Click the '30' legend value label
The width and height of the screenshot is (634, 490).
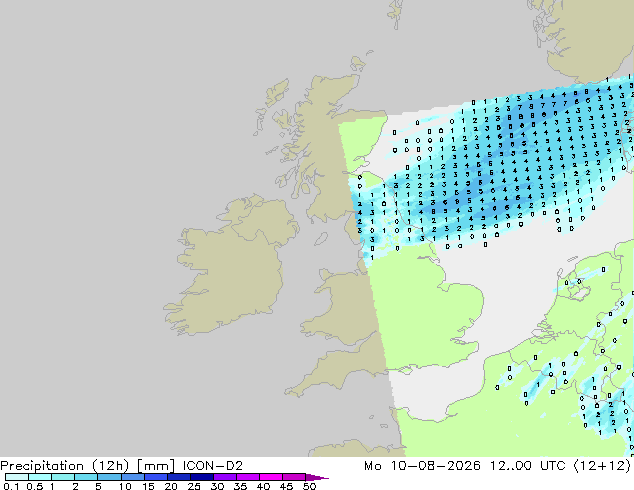pos(217,486)
